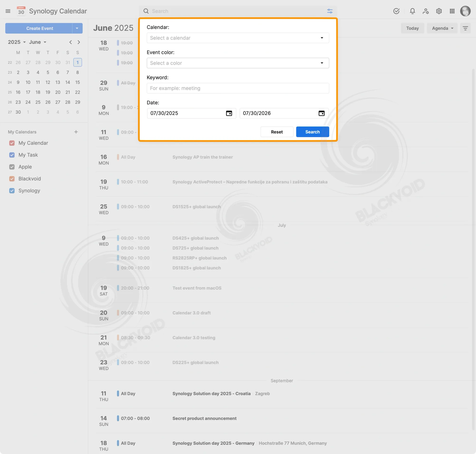Viewport: 476px width, 454px height.
Task: Click the start date field 07/30/2025
Action: pos(191,113)
